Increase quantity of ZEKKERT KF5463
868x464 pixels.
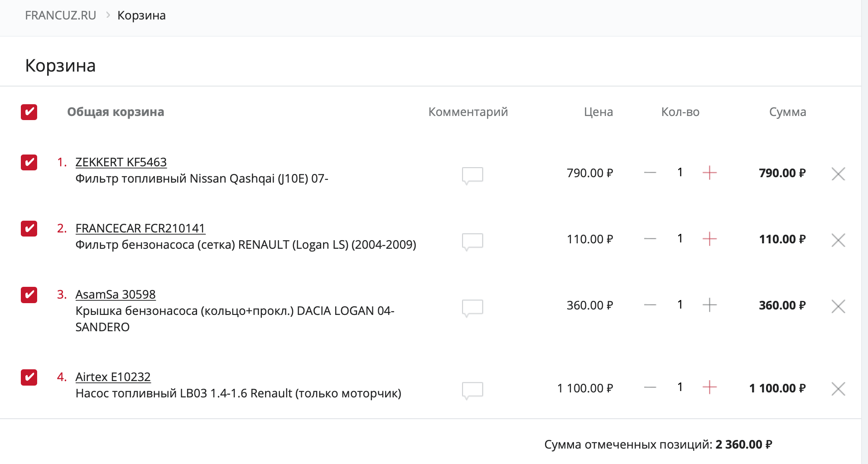point(709,173)
